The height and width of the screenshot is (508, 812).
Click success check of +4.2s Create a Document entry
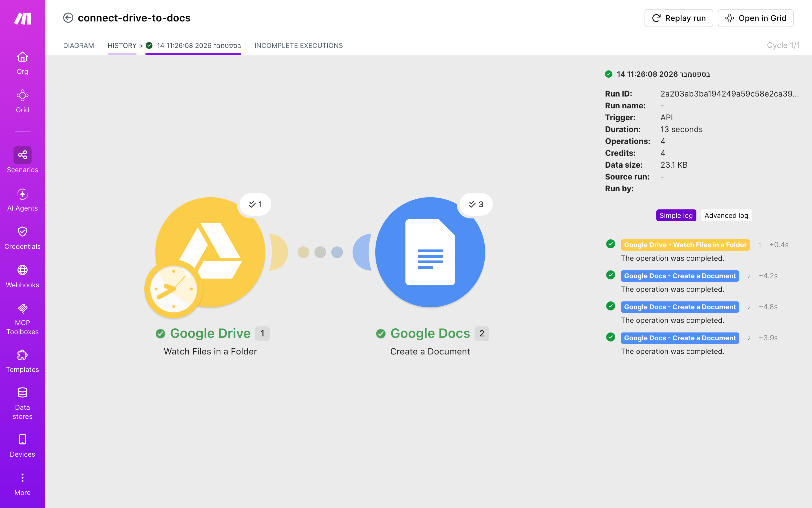pyautogui.click(x=611, y=275)
